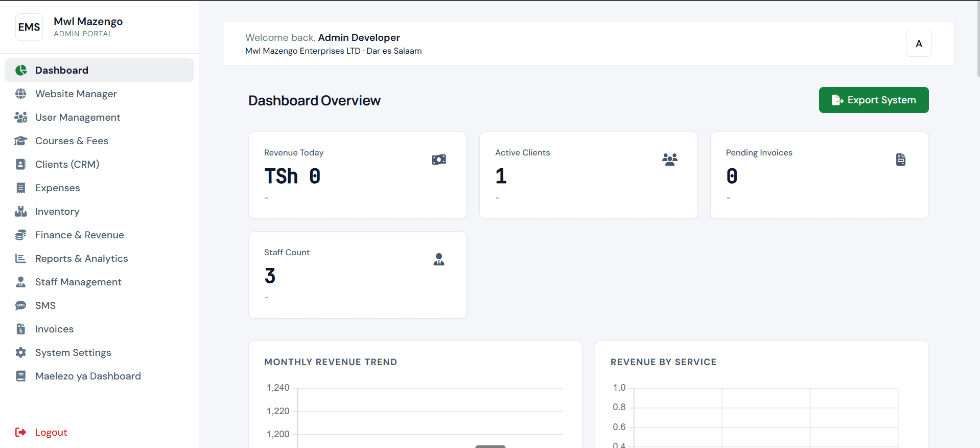
Task: Click the Expenses receipt icon
Action: coord(21,188)
